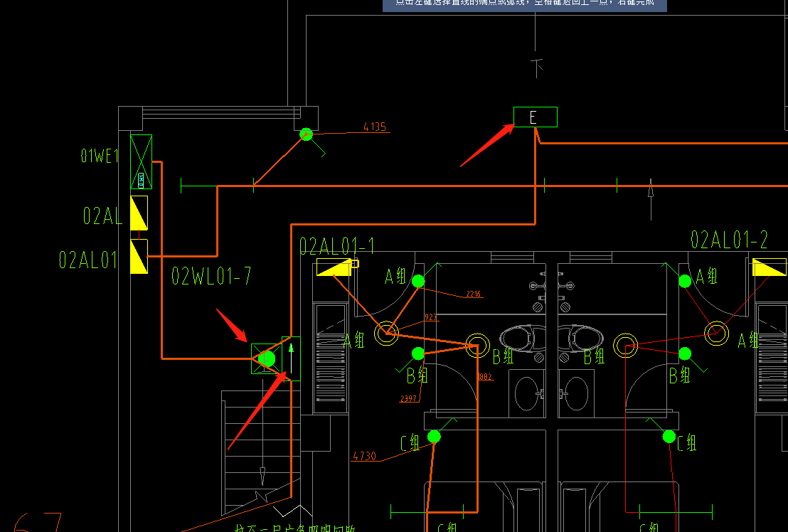Image resolution: width=788 pixels, height=532 pixels.
Task: Select the right washbasin fixture symbol
Action: coord(576,394)
